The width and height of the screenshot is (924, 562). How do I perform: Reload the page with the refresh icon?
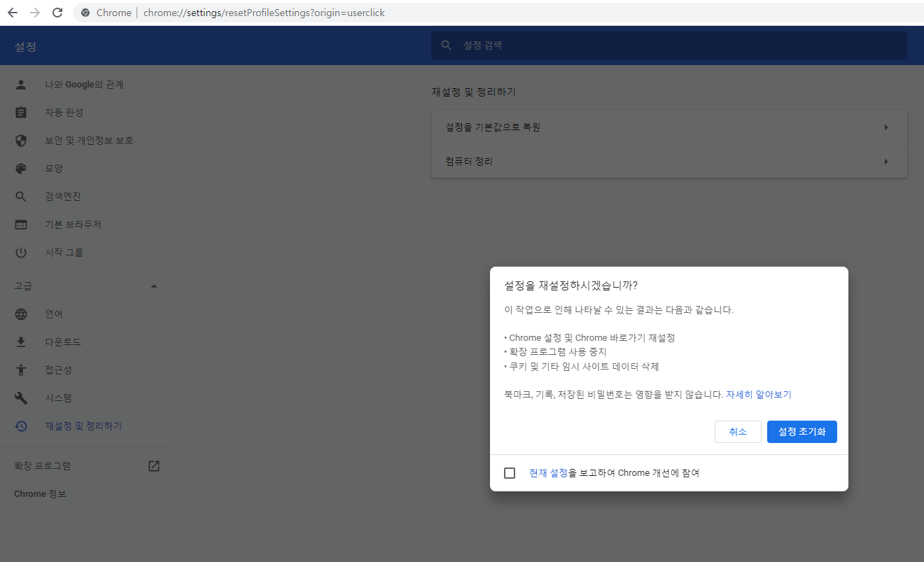57,13
